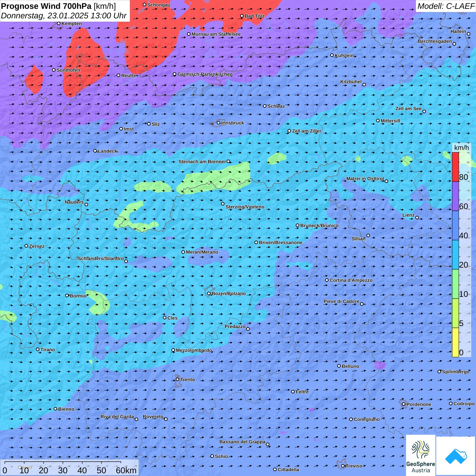This screenshot has width=476, height=476.
Task: Click the 'Mezzolombardo' label
Action: (x=194, y=350)
